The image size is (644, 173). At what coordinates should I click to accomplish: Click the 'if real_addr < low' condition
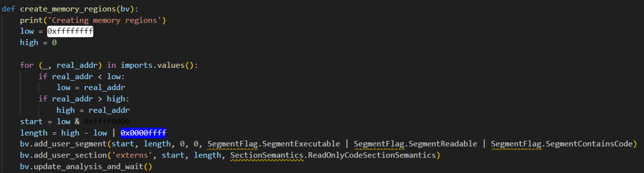tap(82, 76)
